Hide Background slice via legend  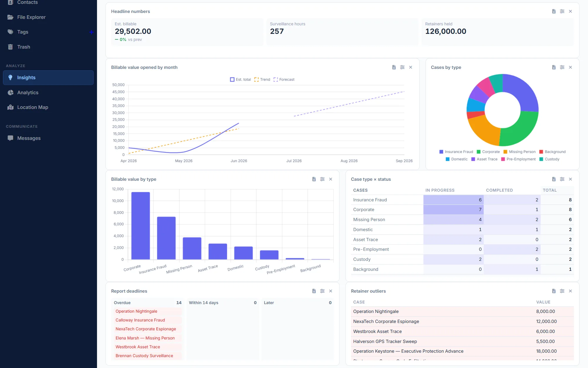coord(552,152)
